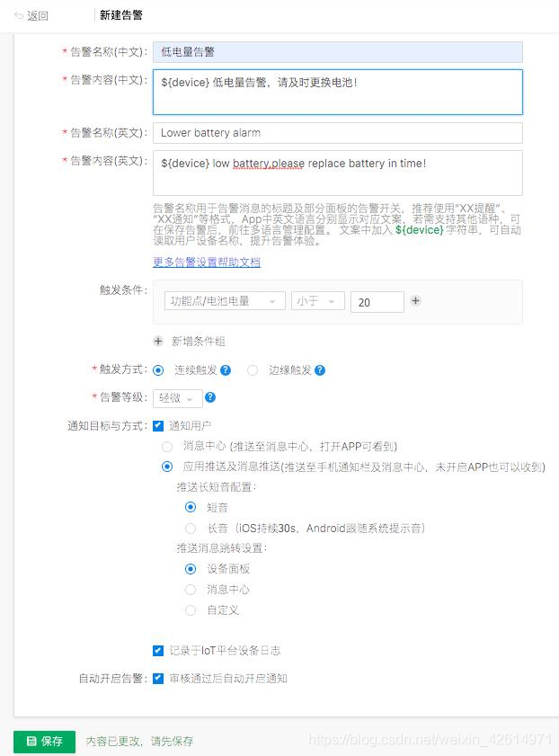Focus the 告警名称(中文) input field
The image size is (559, 756).
point(338,52)
